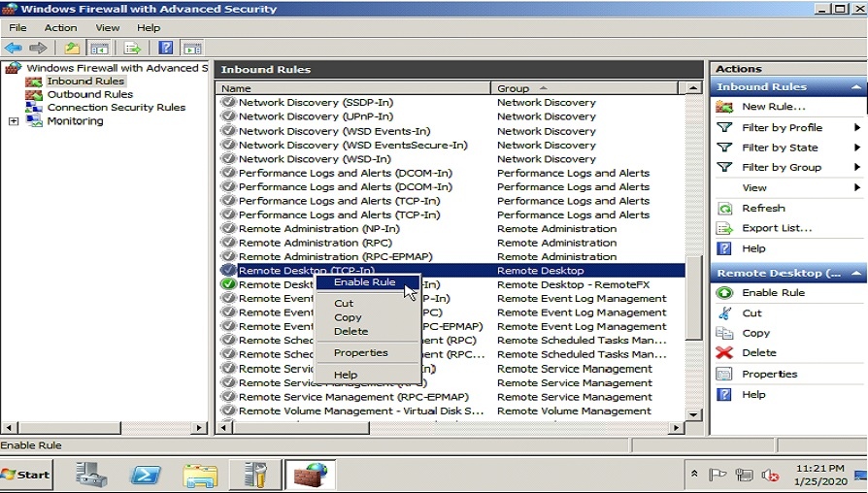Click the Up one level folder icon
868x493 pixels.
[x=72, y=49]
